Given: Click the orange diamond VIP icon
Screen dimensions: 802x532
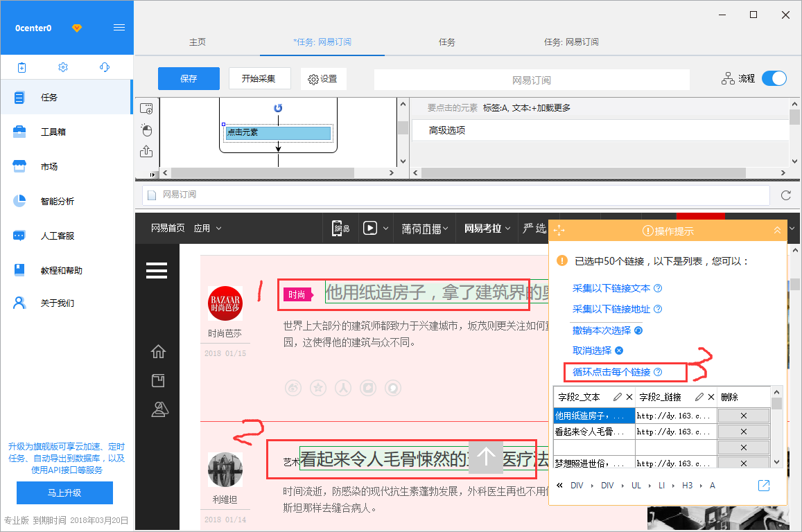Looking at the screenshot, I should click(x=77, y=28).
